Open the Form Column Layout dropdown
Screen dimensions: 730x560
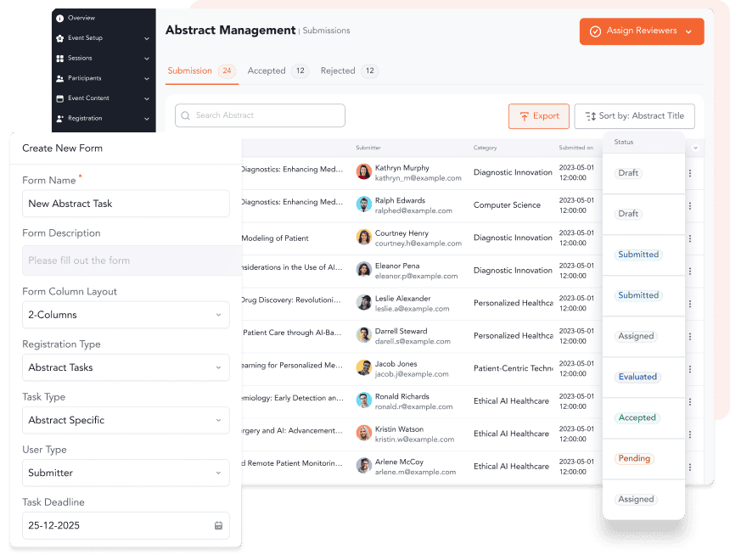click(126, 315)
